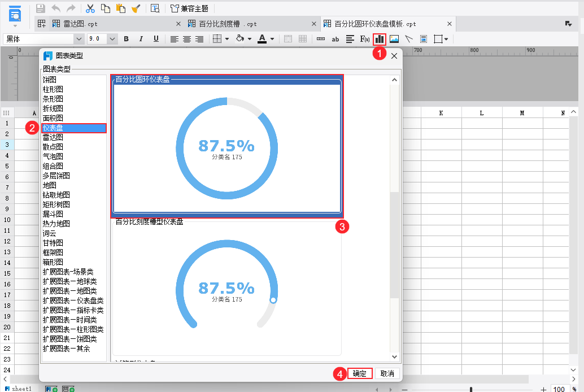This screenshot has width=584, height=392.
Task: Select 甘特图 in chart type list
Action: tap(74, 243)
